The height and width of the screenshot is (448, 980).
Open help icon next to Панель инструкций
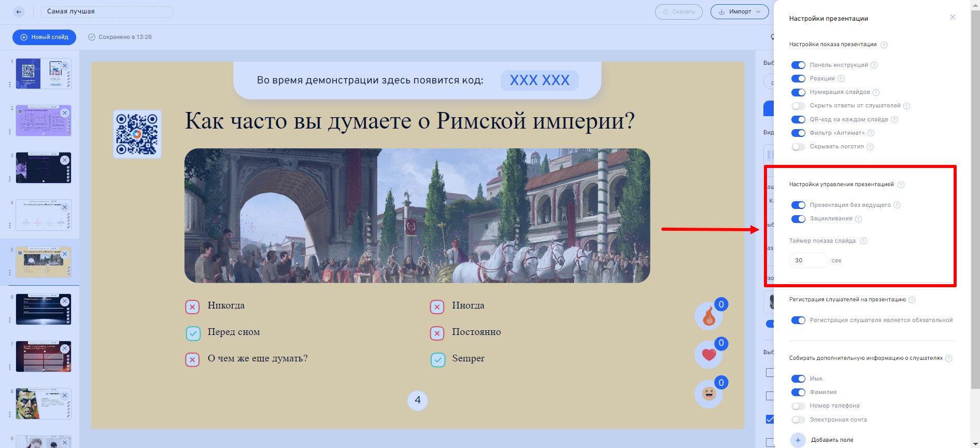click(x=874, y=65)
